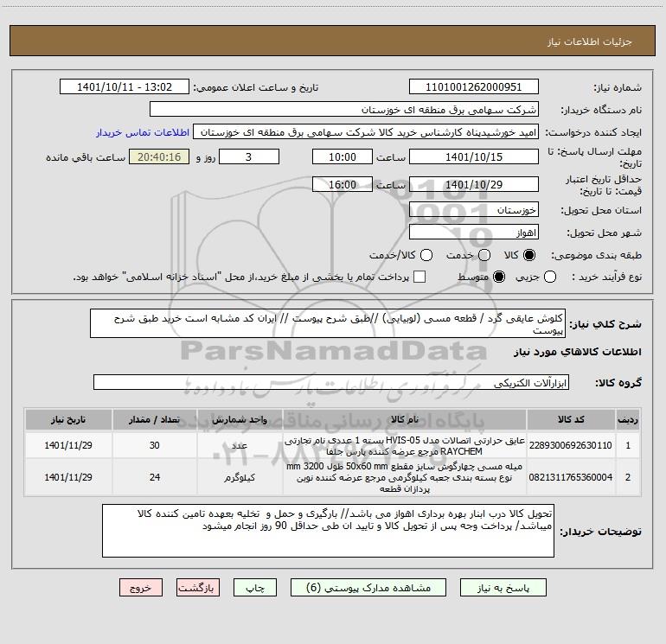
Task: Click the اطلاعات کالاهای مورد نیاز heading
Action: (x=577, y=352)
